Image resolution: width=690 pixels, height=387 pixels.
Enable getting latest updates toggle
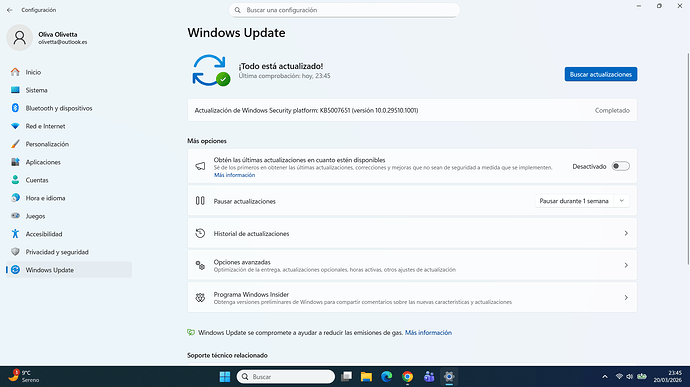pyautogui.click(x=620, y=166)
